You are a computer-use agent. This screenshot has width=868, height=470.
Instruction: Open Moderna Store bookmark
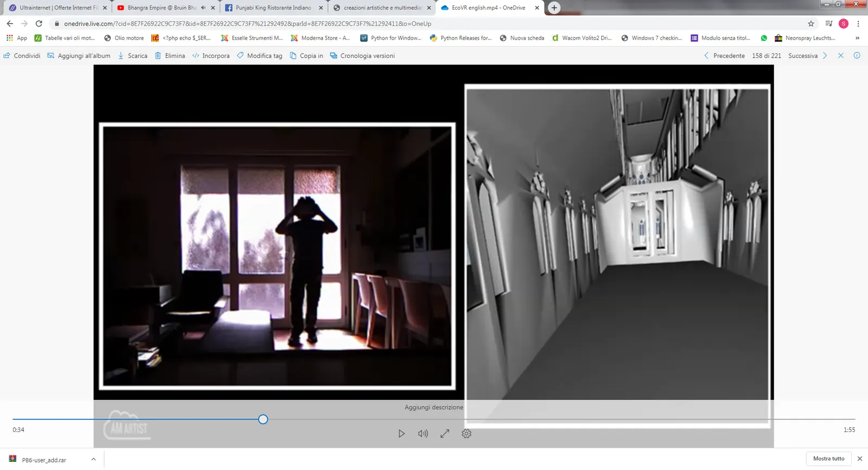[320, 38]
